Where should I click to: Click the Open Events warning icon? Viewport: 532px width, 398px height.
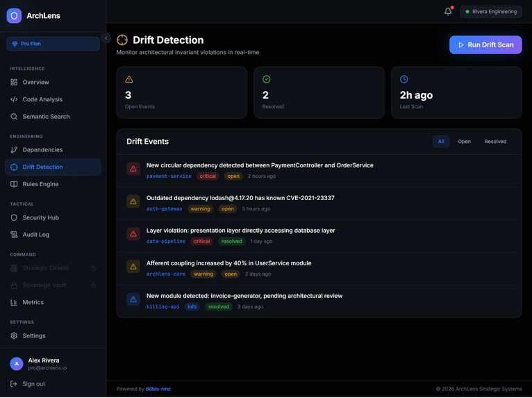coord(129,79)
